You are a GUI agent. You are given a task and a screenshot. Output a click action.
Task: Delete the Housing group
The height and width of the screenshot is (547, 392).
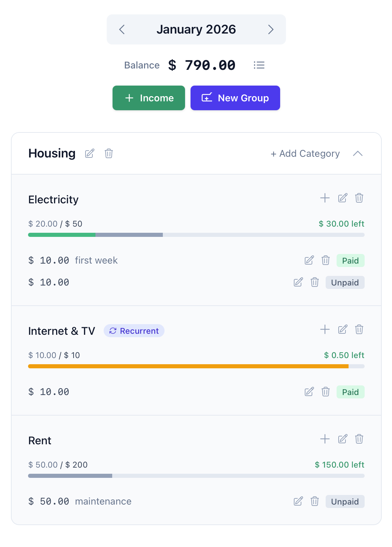click(108, 153)
